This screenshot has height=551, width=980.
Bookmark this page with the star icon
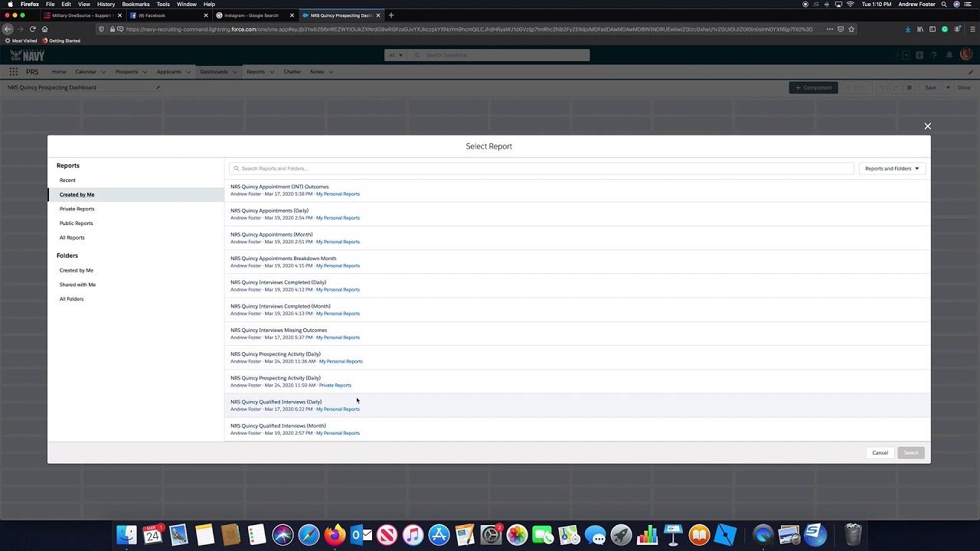click(x=851, y=29)
